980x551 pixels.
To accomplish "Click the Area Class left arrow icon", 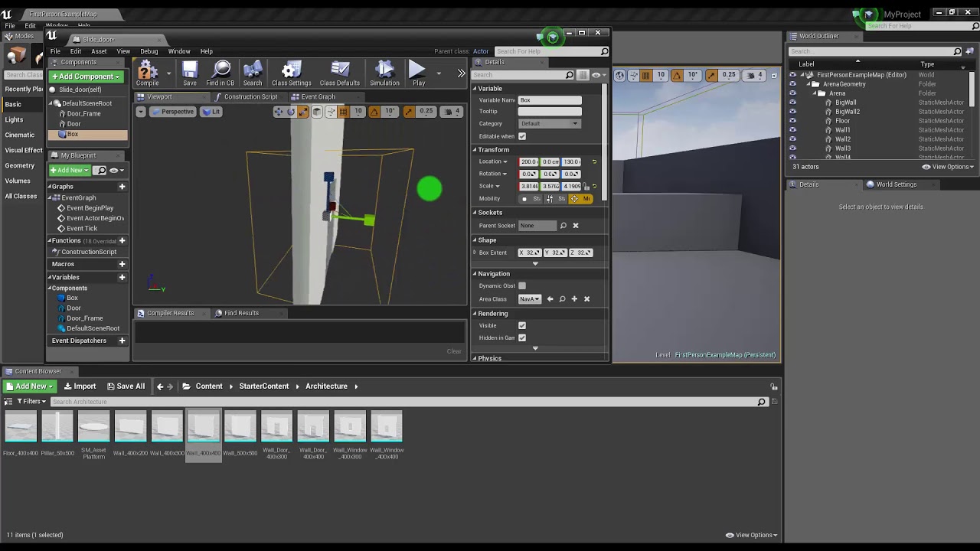I will tap(550, 299).
